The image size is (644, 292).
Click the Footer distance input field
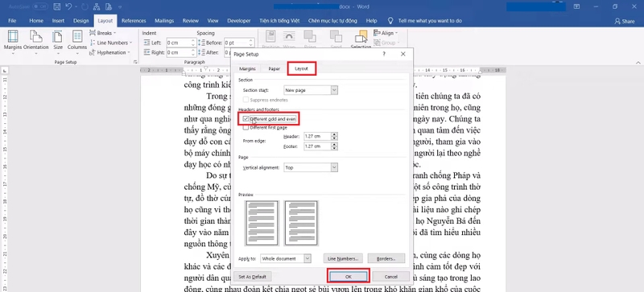tap(317, 146)
